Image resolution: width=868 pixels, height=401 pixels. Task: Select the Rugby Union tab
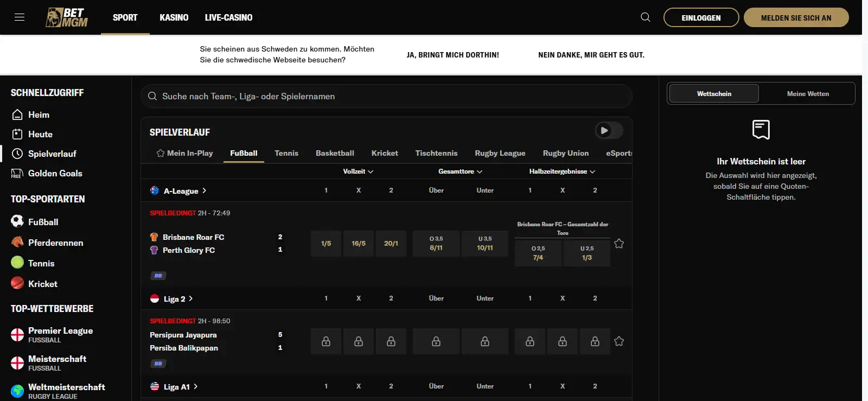click(x=566, y=153)
